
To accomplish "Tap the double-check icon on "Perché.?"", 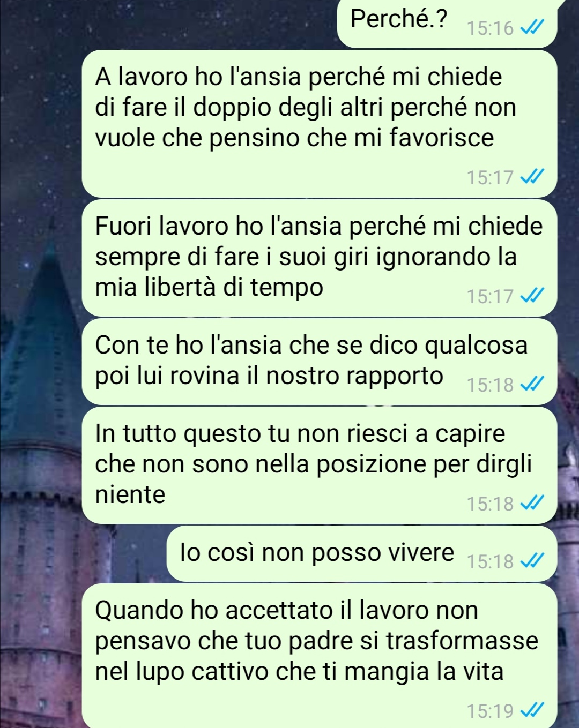I will 533,28.
